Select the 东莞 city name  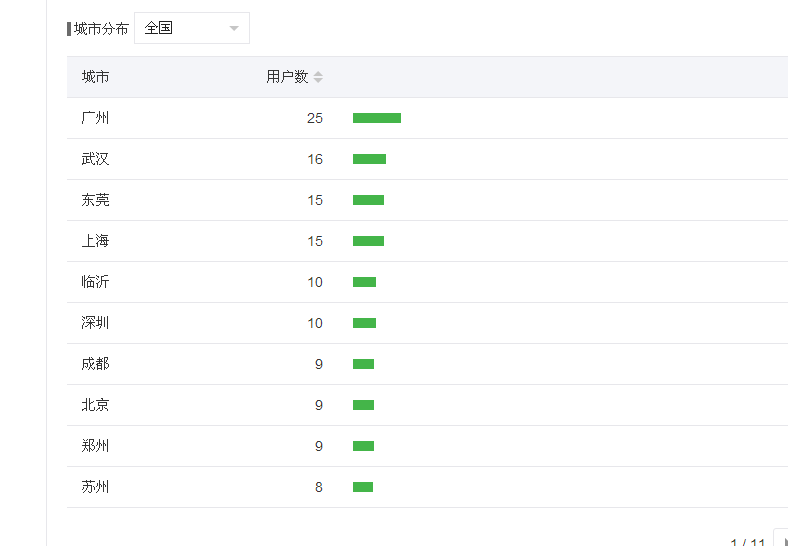coord(95,200)
